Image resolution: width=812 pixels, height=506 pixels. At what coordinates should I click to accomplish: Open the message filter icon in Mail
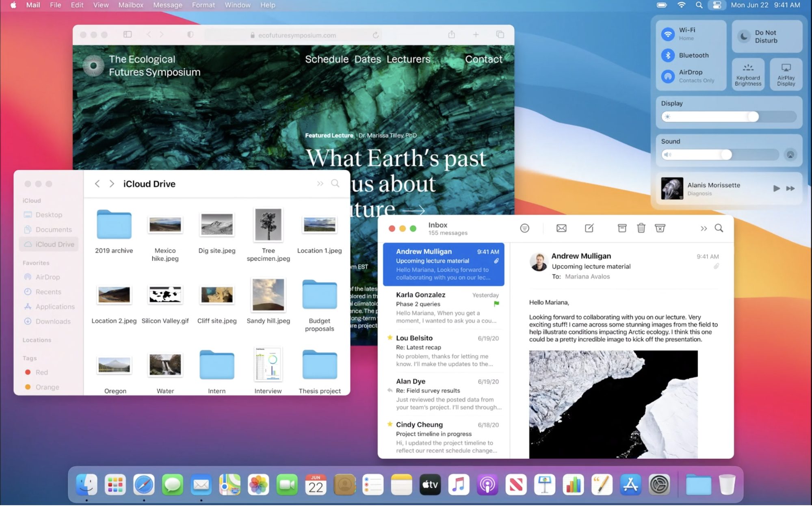point(524,228)
